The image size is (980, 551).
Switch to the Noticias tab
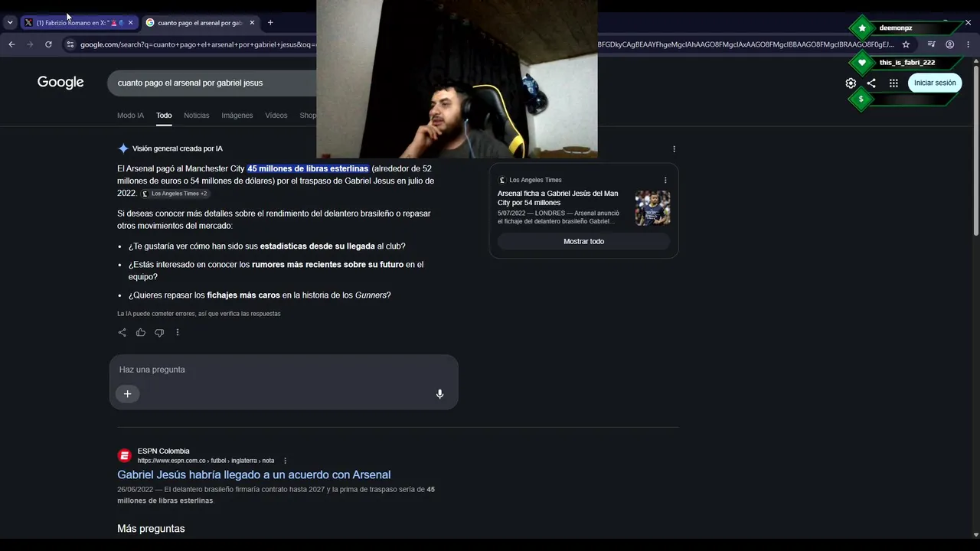point(196,116)
